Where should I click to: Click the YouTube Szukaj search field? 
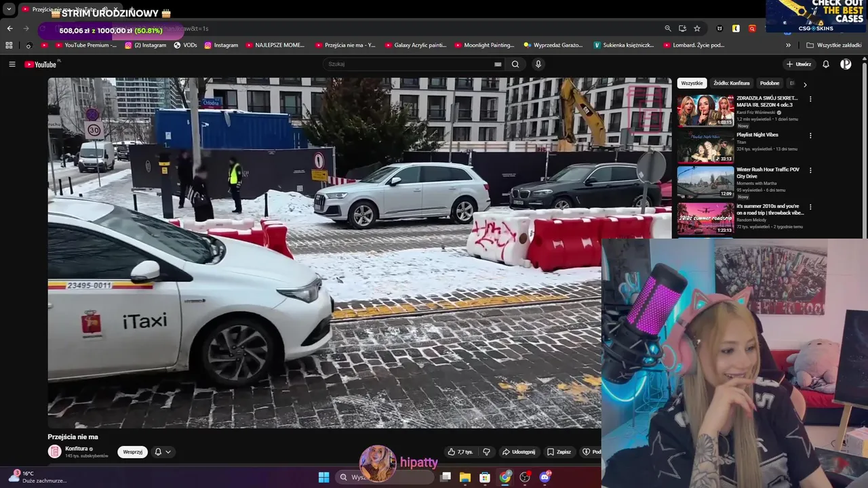pyautogui.click(x=414, y=64)
